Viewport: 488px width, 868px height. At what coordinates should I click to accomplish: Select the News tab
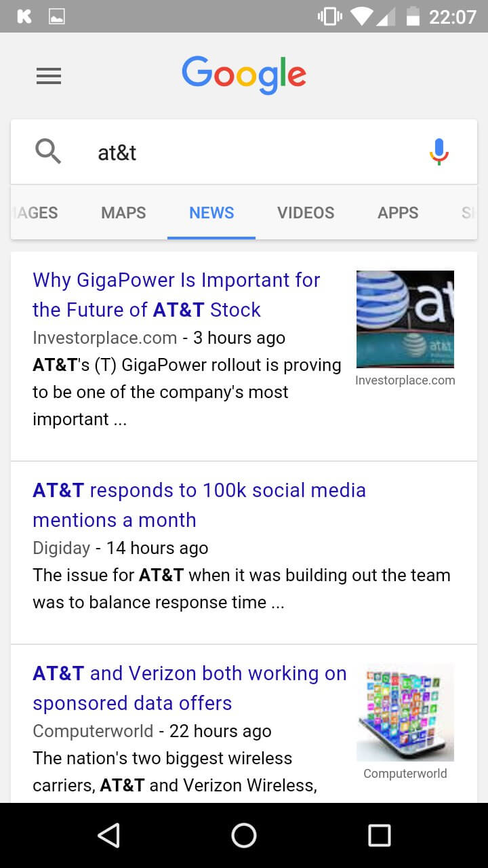coord(211,213)
